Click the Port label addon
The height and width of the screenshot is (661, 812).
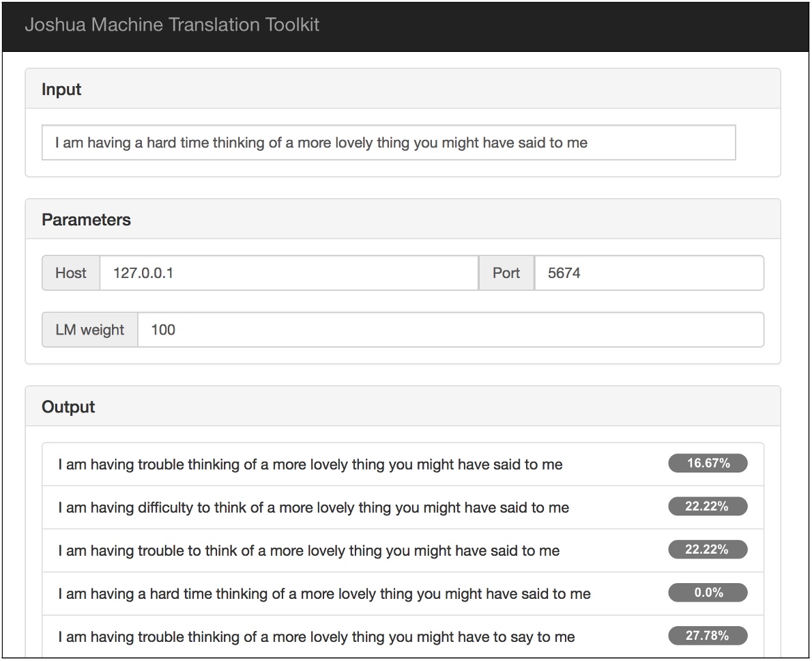pos(506,273)
